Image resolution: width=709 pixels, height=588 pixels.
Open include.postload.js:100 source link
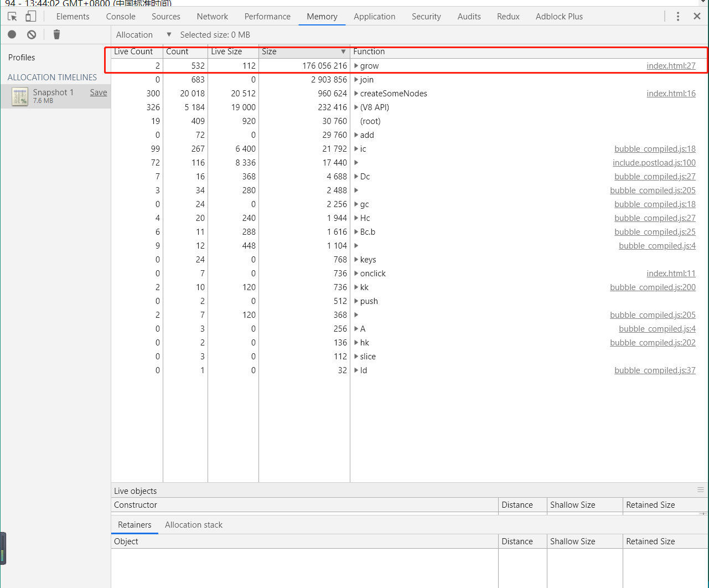click(654, 163)
